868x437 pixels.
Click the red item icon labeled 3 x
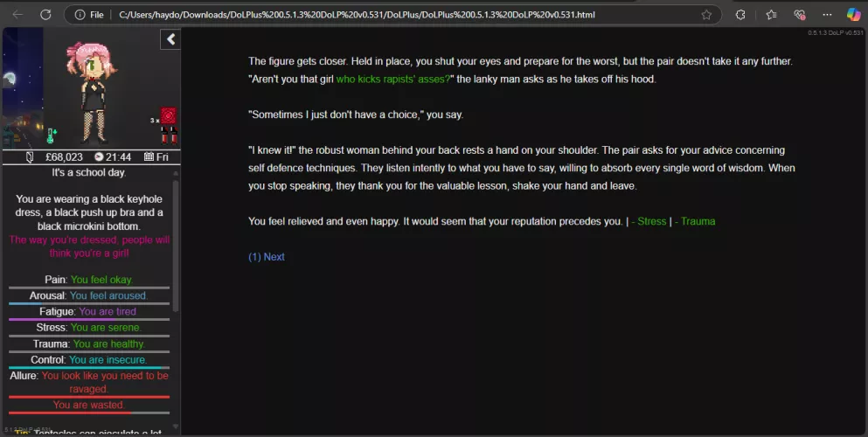pyautogui.click(x=169, y=117)
